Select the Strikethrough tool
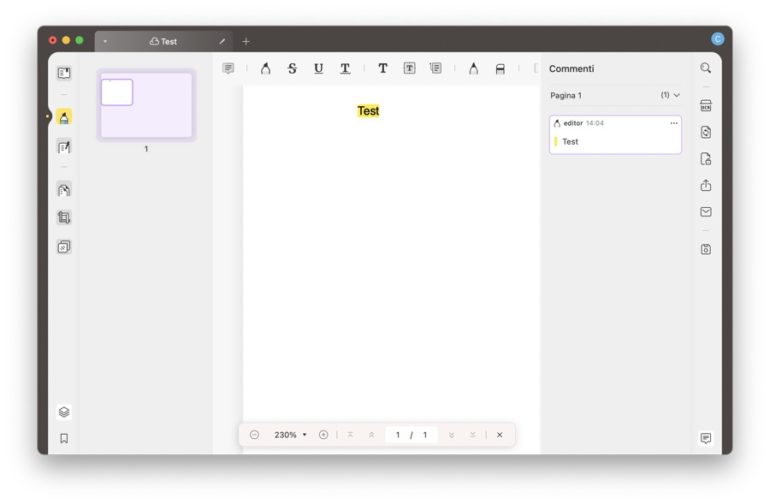770x504 pixels. click(x=292, y=68)
